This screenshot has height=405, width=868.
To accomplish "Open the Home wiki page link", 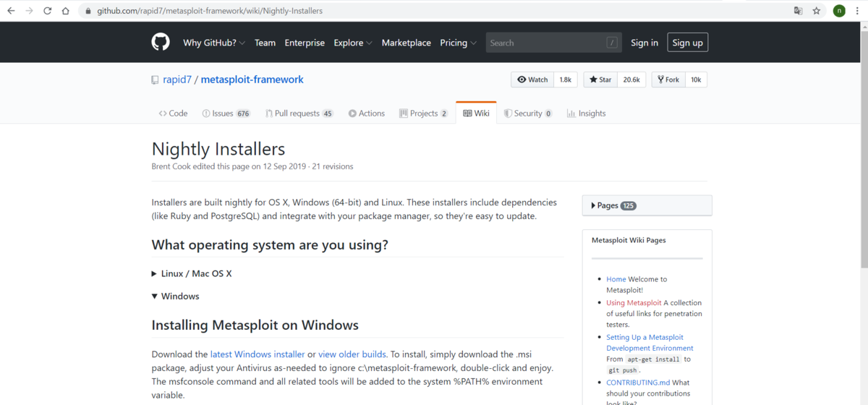I will (616, 279).
